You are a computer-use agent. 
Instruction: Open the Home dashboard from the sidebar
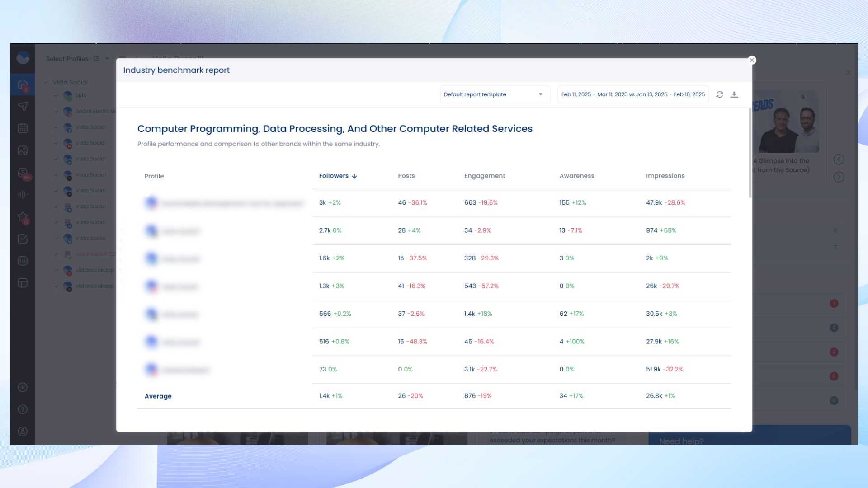[23, 84]
